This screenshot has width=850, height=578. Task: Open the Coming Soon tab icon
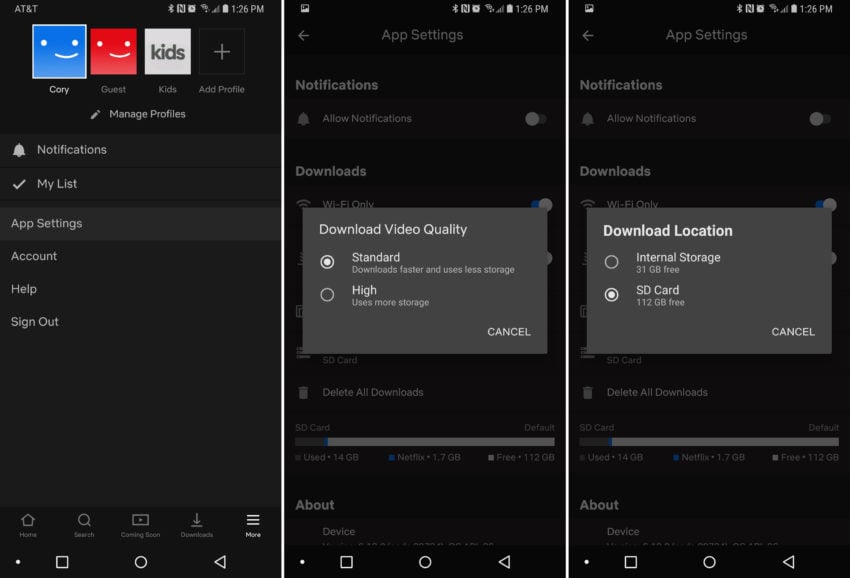click(x=140, y=525)
